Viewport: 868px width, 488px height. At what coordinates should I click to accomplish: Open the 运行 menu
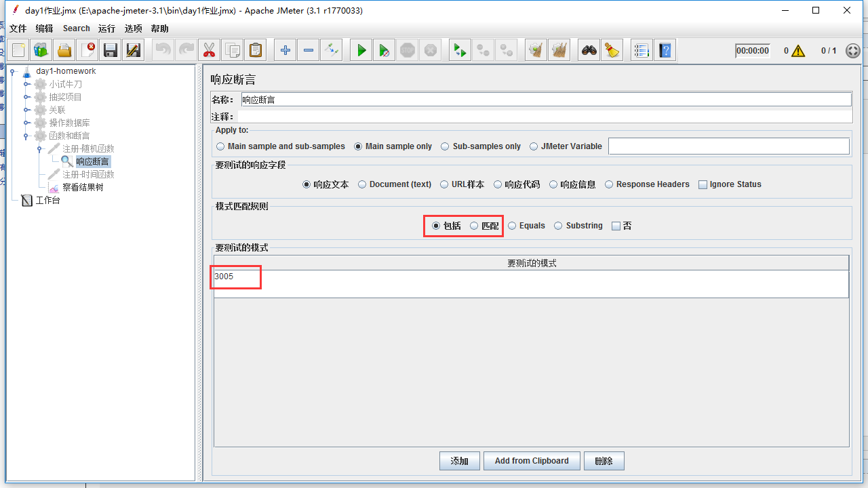(106, 28)
